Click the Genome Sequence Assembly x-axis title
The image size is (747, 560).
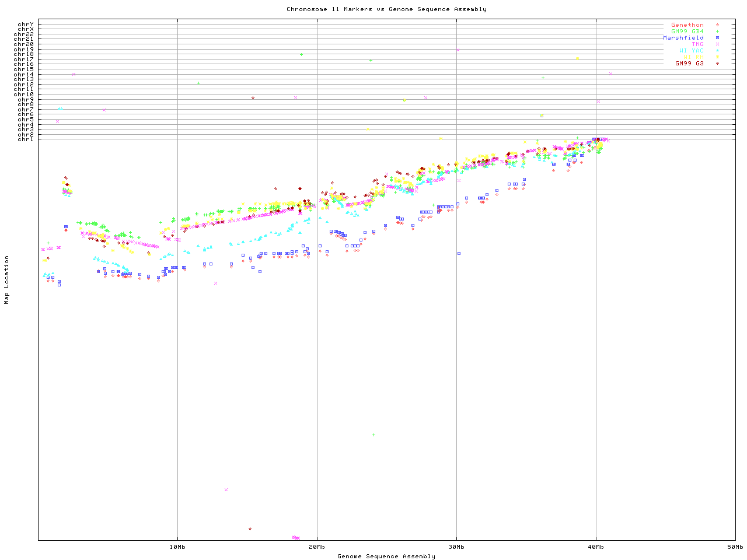pos(386,556)
